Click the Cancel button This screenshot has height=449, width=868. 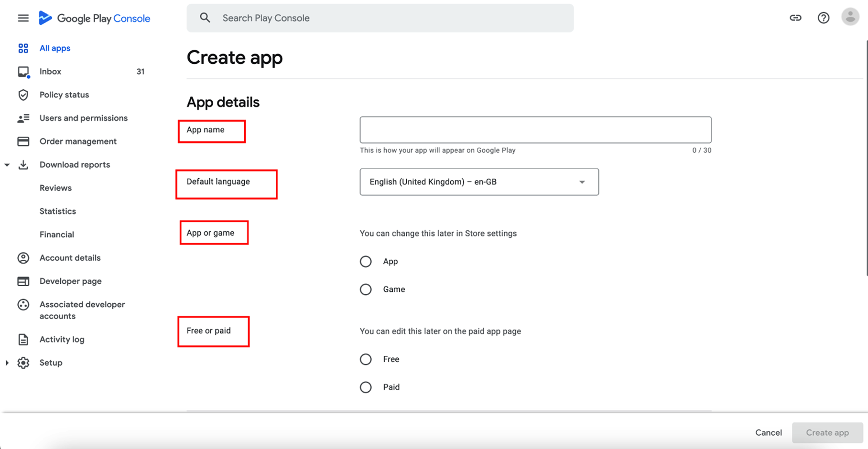coord(768,432)
